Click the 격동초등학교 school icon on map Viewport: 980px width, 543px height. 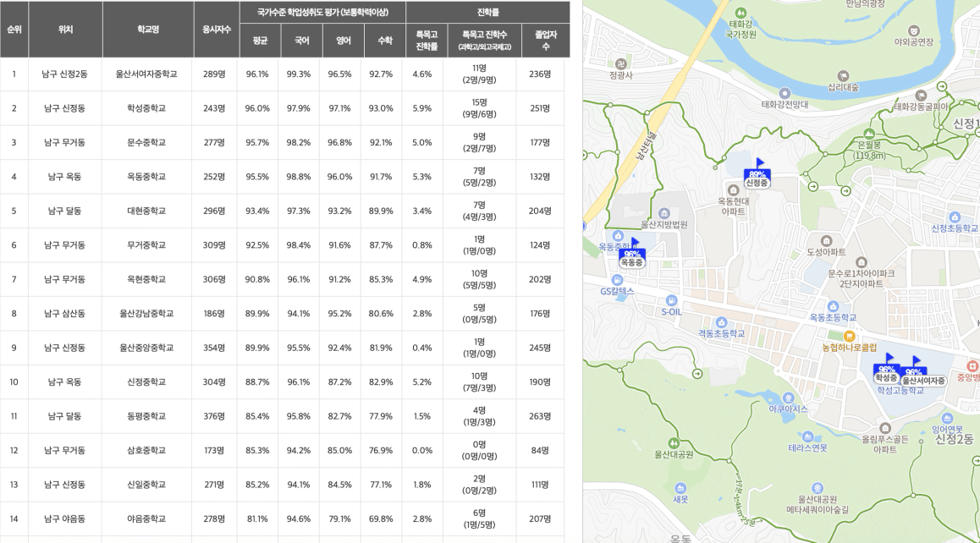point(721,322)
